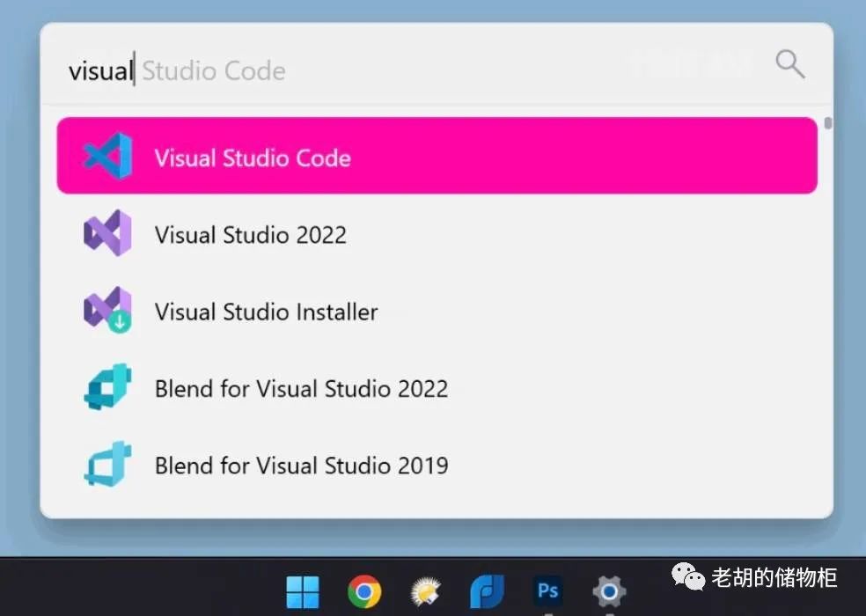Select the Visual Studio Code result
866x616 pixels.
[x=437, y=156]
